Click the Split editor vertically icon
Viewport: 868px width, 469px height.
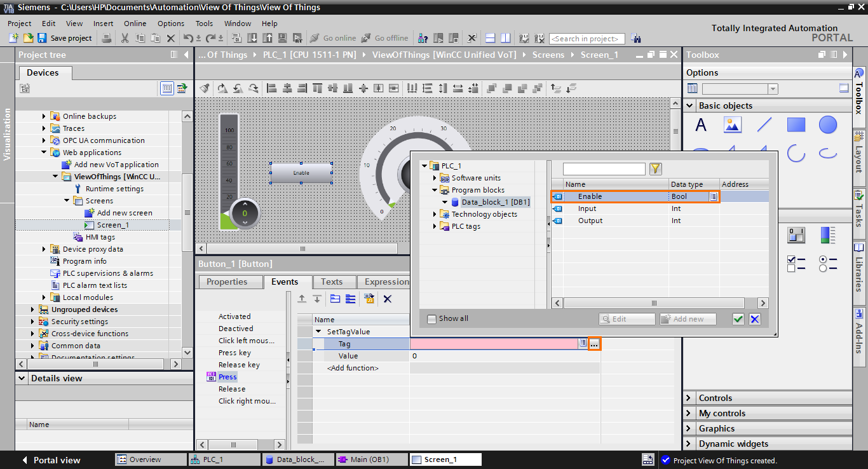(505, 38)
